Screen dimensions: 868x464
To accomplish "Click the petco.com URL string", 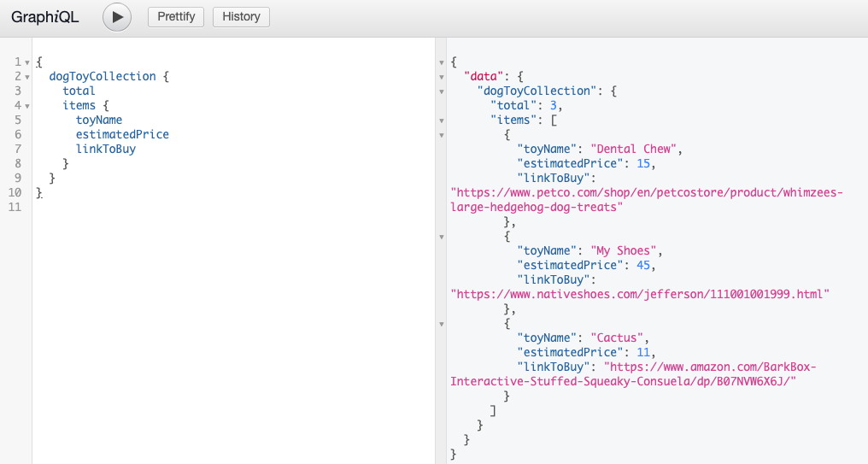I will coord(647,192).
